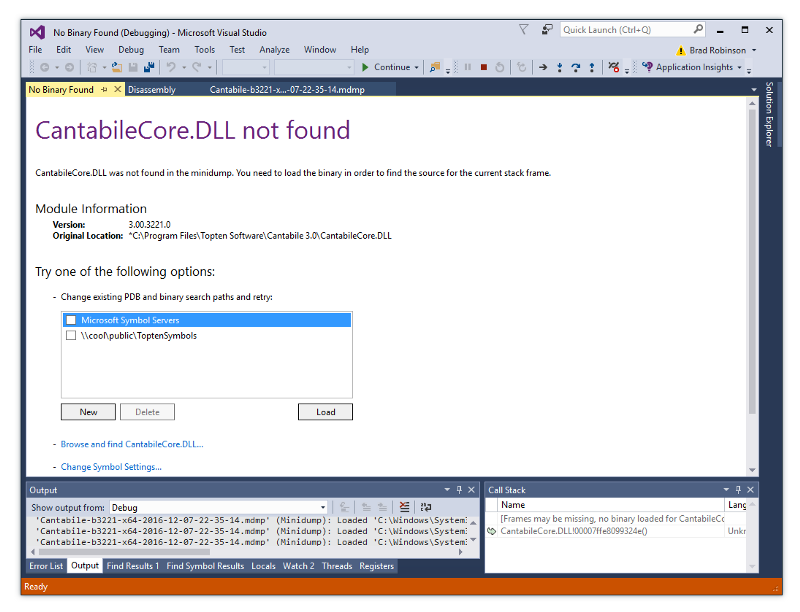The height and width of the screenshot is (612, 800).
Task: Expand the Application Insights dropdown arrow
Action: coord(739,67)
